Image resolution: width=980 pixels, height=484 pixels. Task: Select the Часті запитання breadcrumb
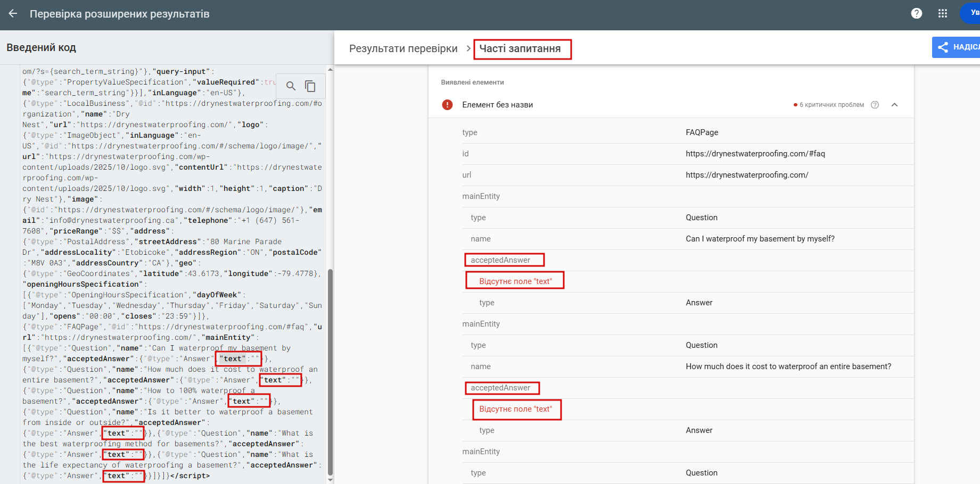pos(520,48)
